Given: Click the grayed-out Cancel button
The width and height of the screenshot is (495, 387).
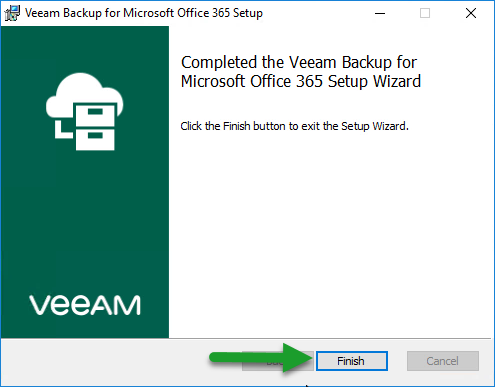Looking at the screenshot, I should pos(443,361).
